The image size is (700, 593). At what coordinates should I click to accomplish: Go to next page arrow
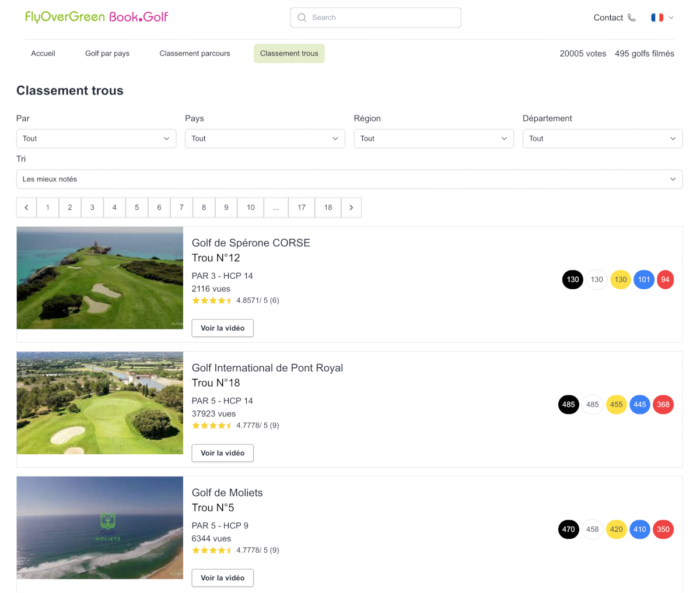click(x=351, y=207)
